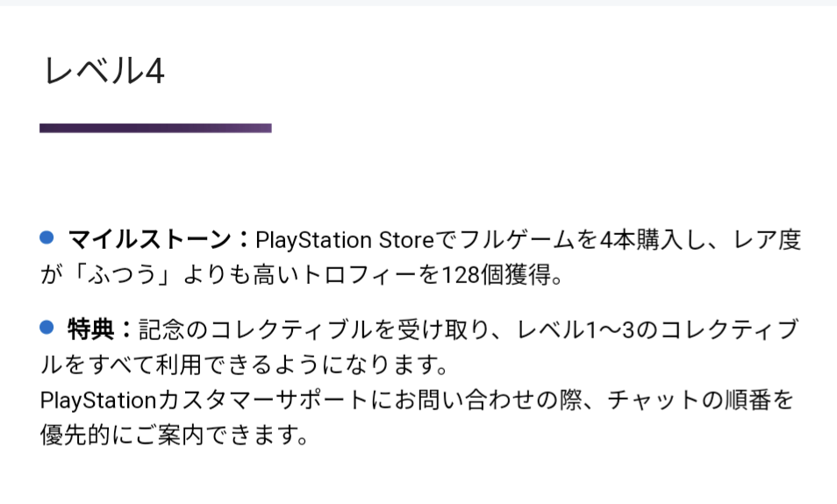The width and height of the screenshot is (837, 504).
Task: Select the bold 特典 label
Action: point(90,329)
